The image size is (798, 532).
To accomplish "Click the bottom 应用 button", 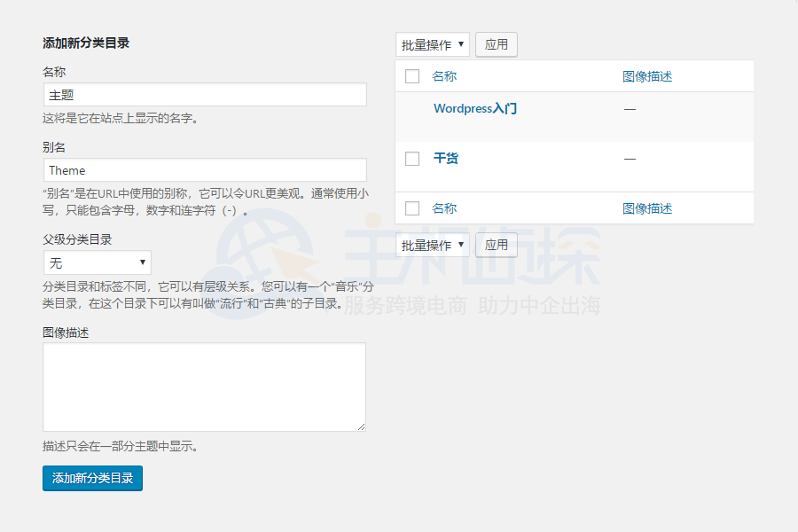I will (x=497, y=245).
